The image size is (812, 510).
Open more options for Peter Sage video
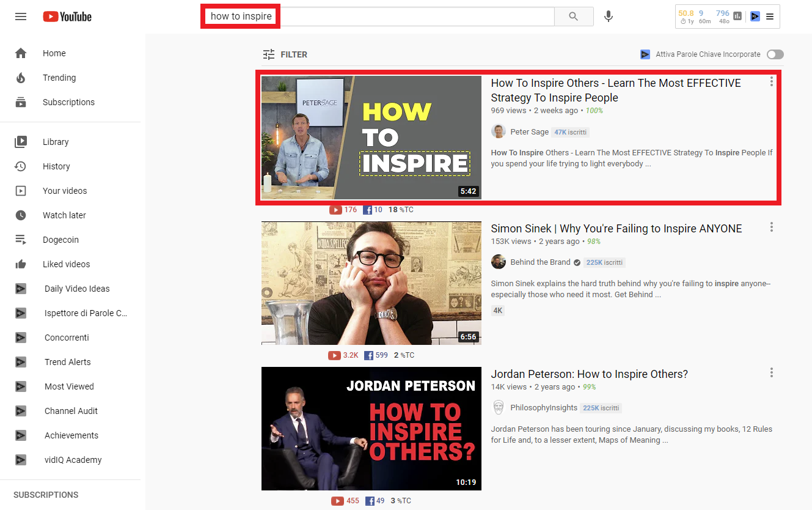tap(772, 81)
